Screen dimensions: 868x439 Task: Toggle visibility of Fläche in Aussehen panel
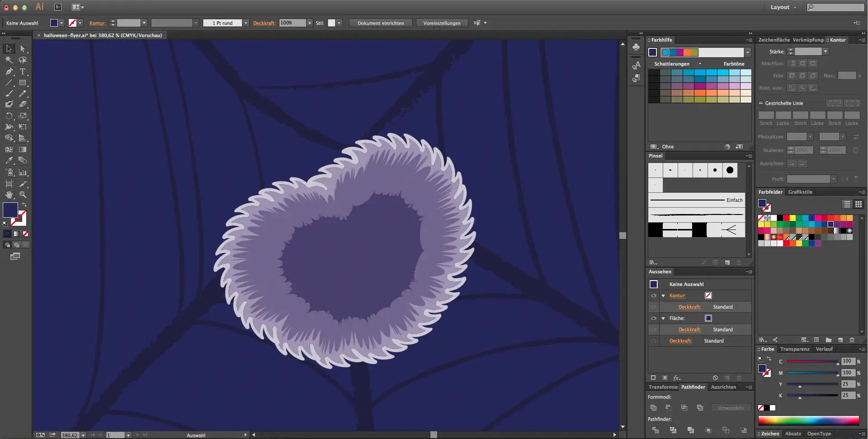click(x=653, y=318)
